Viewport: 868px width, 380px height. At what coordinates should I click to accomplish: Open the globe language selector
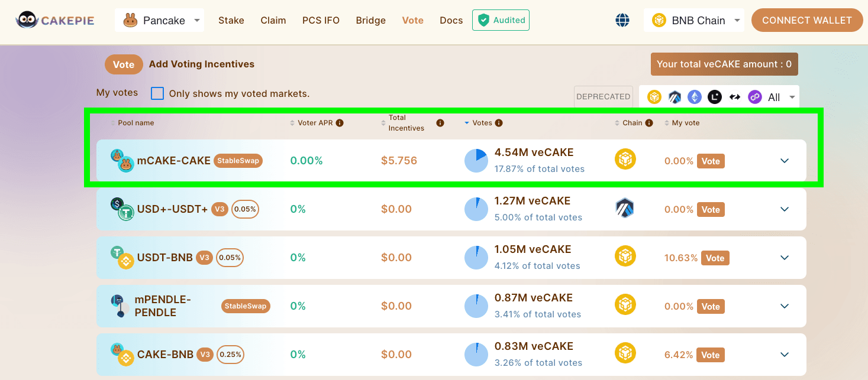pyautogui.click(x=622, y=20)
